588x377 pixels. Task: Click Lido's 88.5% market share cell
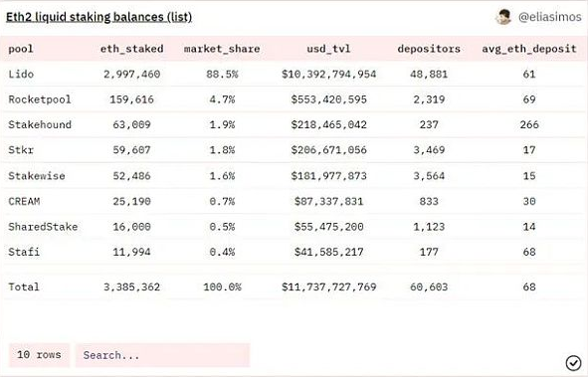pyautogui.click(x=222, y=74)
